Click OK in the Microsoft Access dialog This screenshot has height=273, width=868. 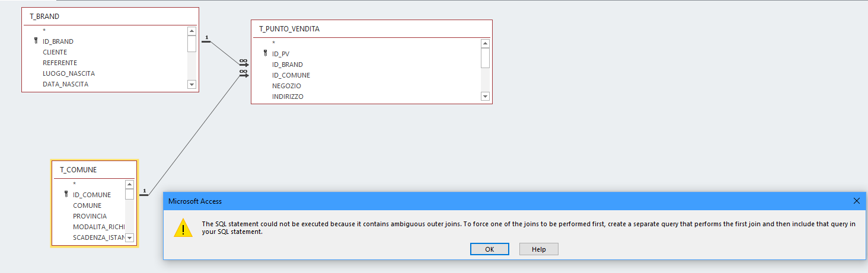coord(489,249)
